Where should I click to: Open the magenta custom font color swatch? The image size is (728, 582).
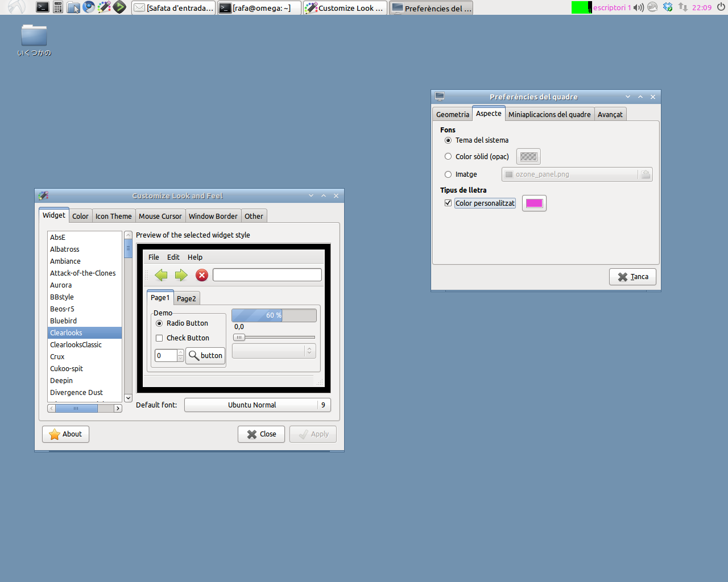tap(534, 203)
